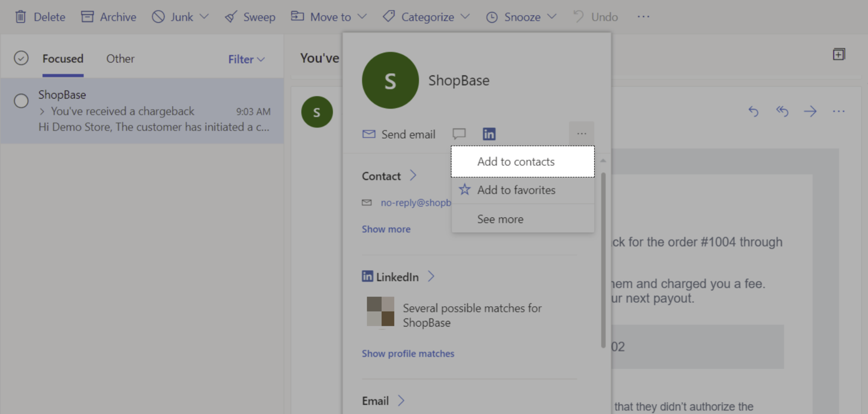Send email to ShopBase
Screen dimensions: 868x414
click(x=399, y=134)
